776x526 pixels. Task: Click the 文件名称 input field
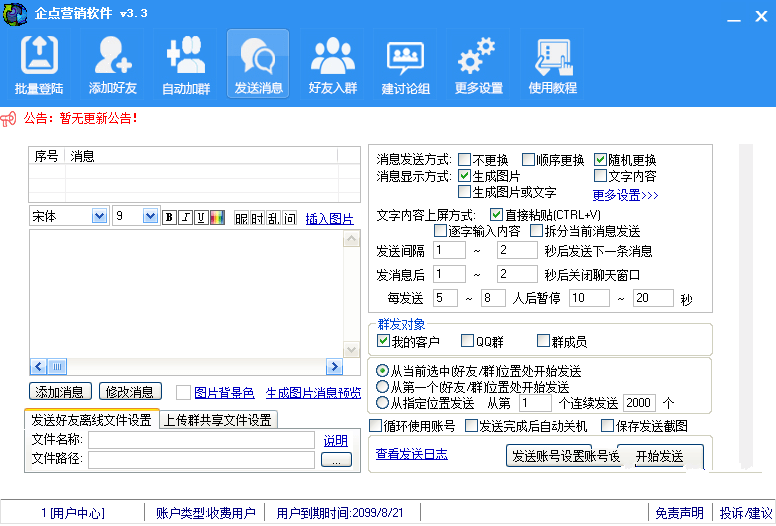[x=201, y=440]
